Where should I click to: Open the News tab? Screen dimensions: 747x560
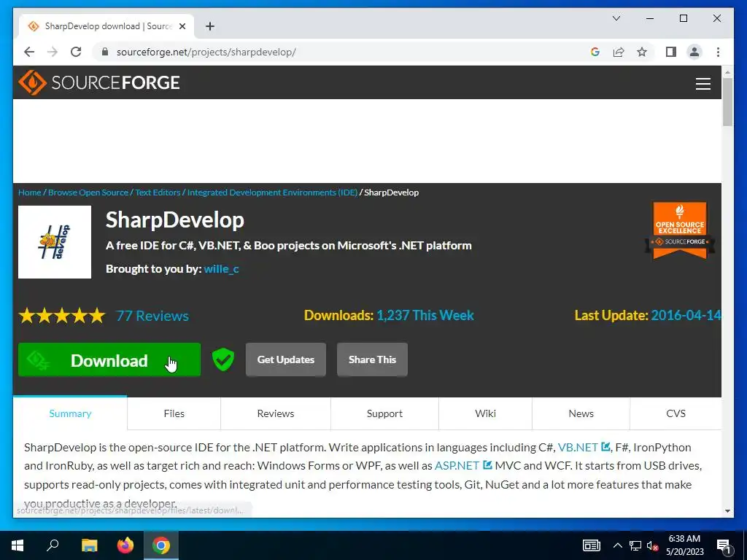point(581,413)
